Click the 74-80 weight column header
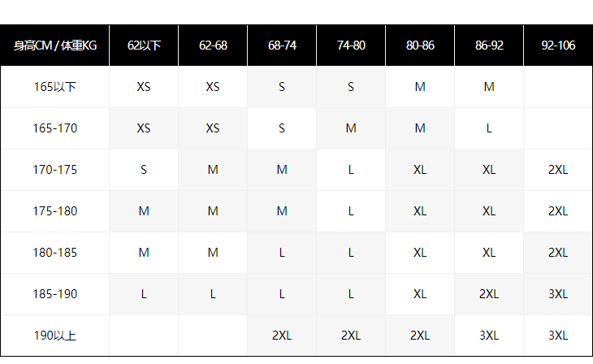593x364 pixels. coord(351,45)
